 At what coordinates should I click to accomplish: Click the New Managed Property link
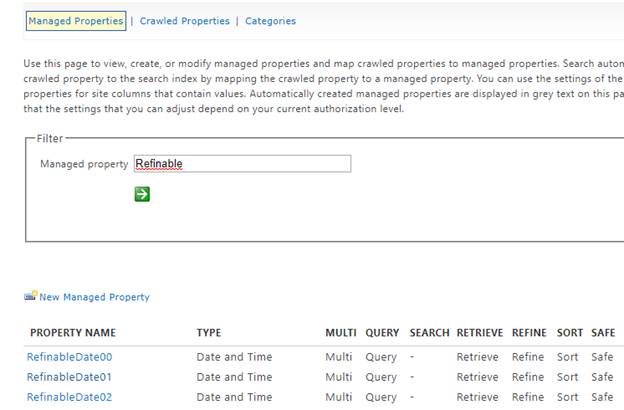[94, 297]
